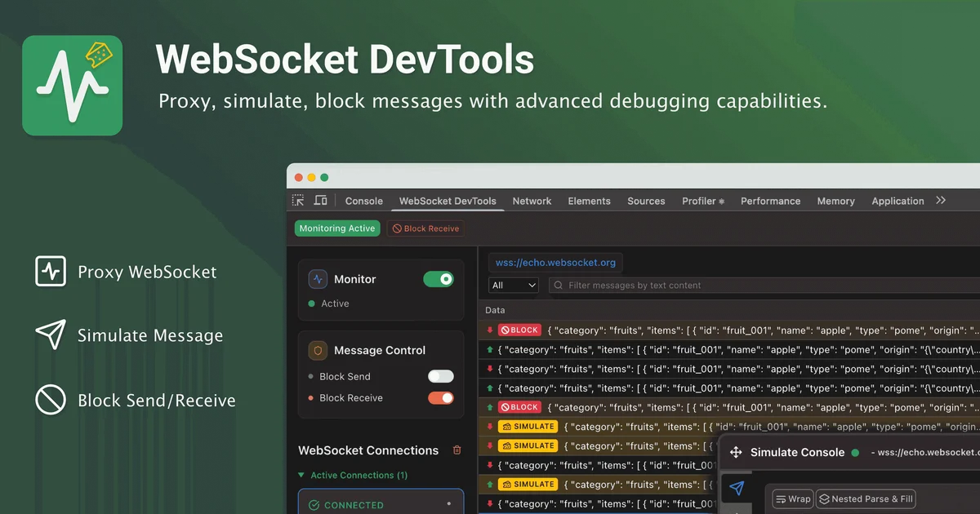Open the Sources tab
The width and height of the screenshot is (980, 514).
[x=646, y=201]
